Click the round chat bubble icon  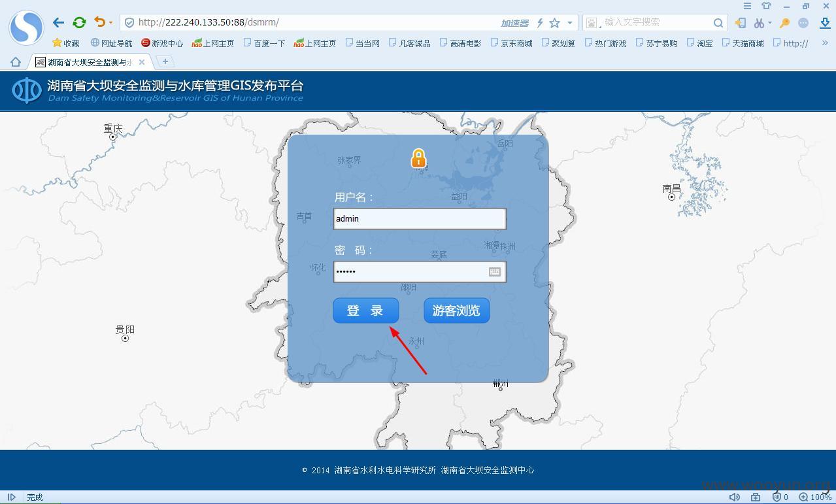803,23
